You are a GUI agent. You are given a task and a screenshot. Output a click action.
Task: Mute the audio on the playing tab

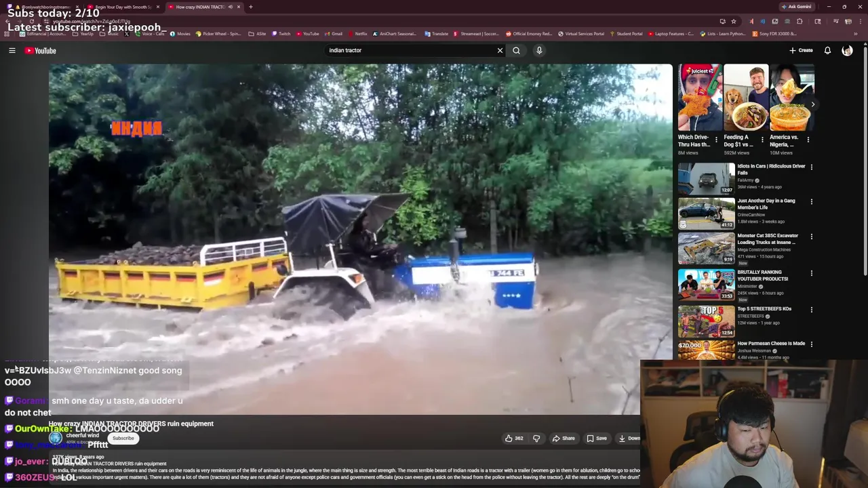230,7
